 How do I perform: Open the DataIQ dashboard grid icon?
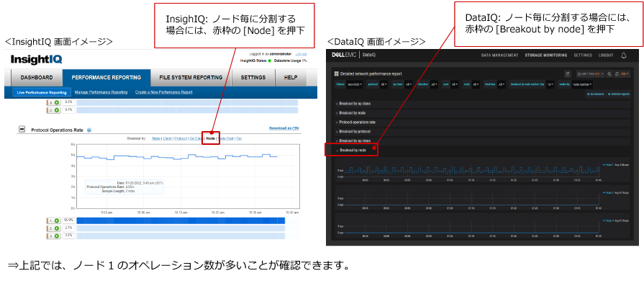coord(336,73)
